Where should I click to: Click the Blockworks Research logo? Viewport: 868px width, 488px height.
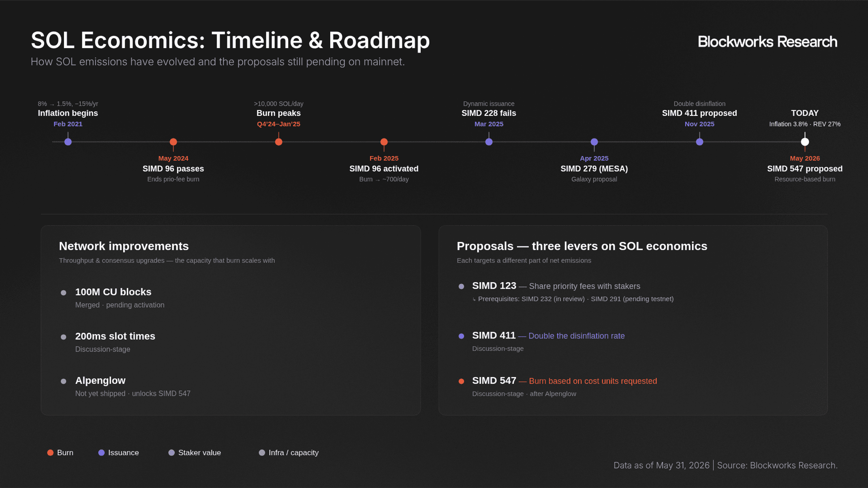click(x=768, y=42)
